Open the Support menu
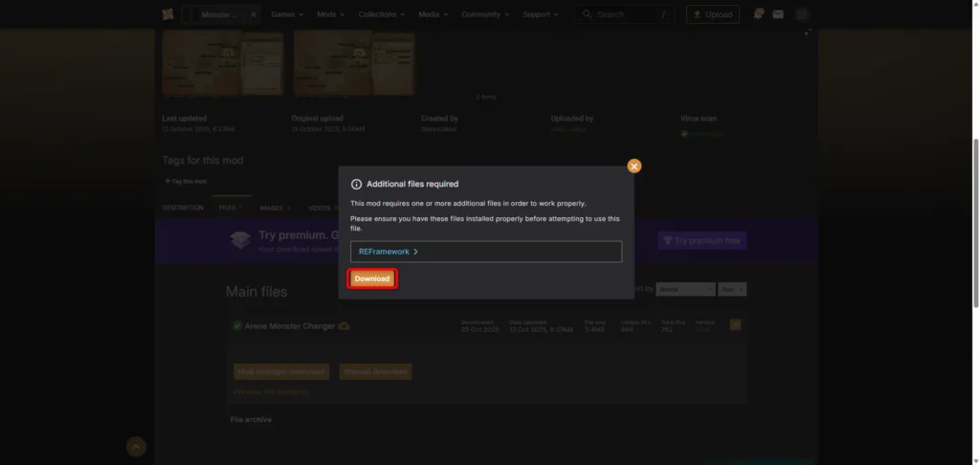 click(542, 14)
